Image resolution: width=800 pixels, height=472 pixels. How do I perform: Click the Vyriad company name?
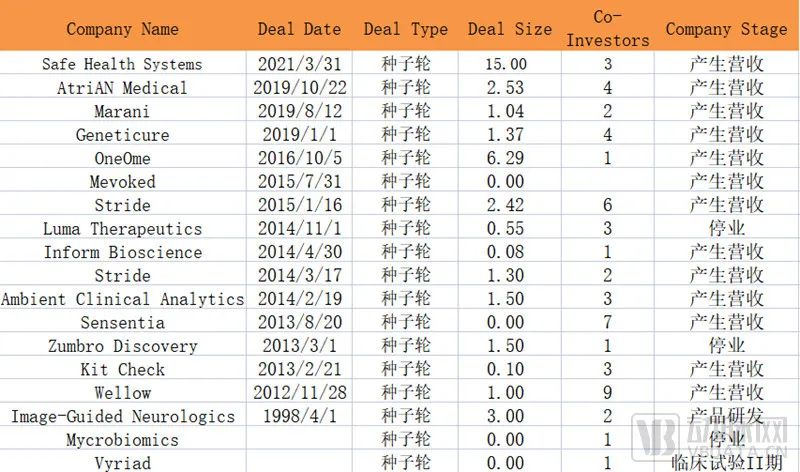(122, 463)
